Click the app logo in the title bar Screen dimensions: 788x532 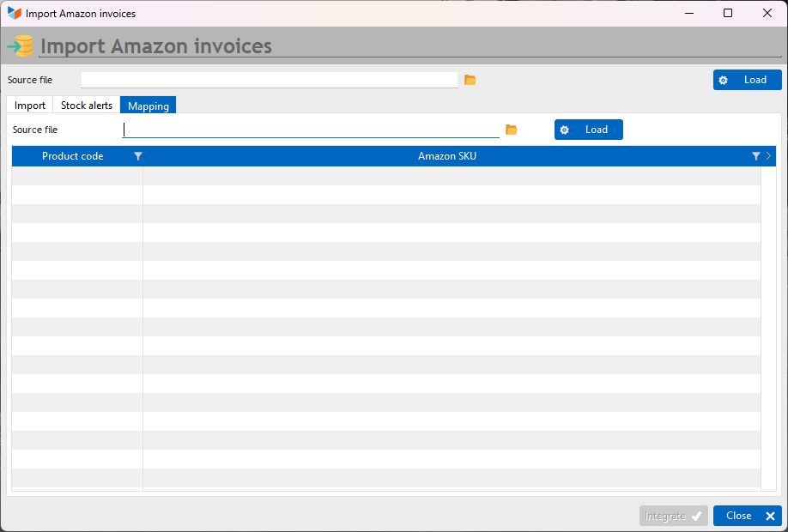pos(14,14)
